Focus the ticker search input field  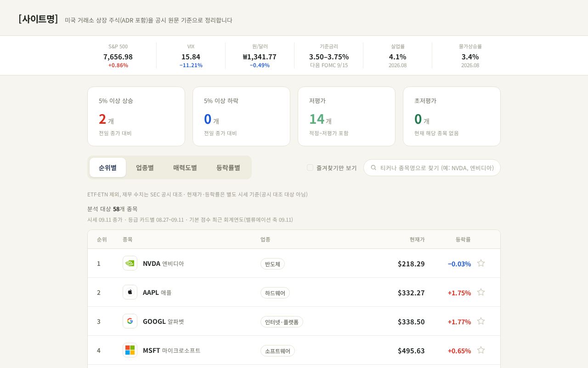tap(432, 167)
